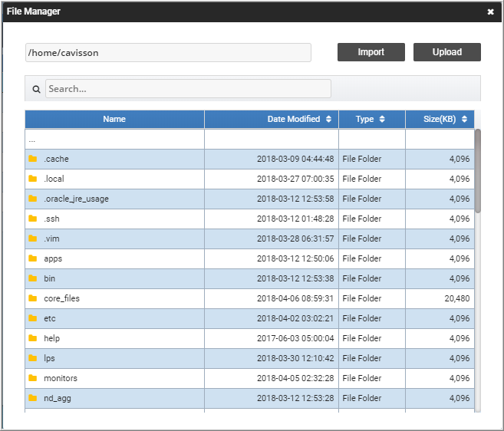Select the monitors folder icon
Image resolution: width=504 pixels, height=431 pixels.
(x=33, y=377)
